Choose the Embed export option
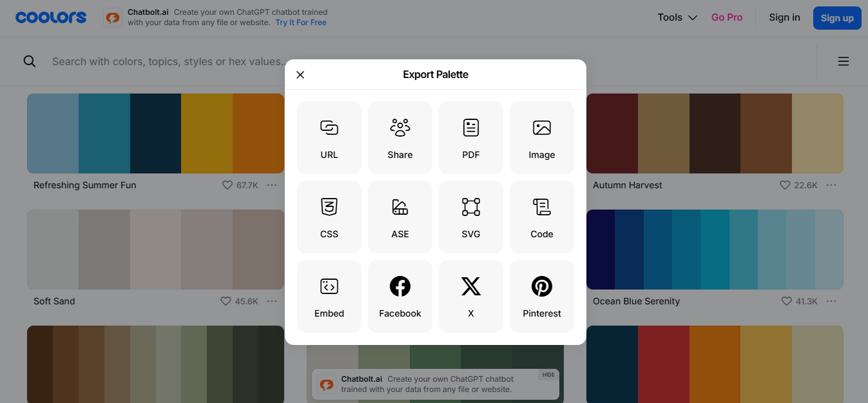Viewport: 868px width, 403px height. click(x=329, y=296)
